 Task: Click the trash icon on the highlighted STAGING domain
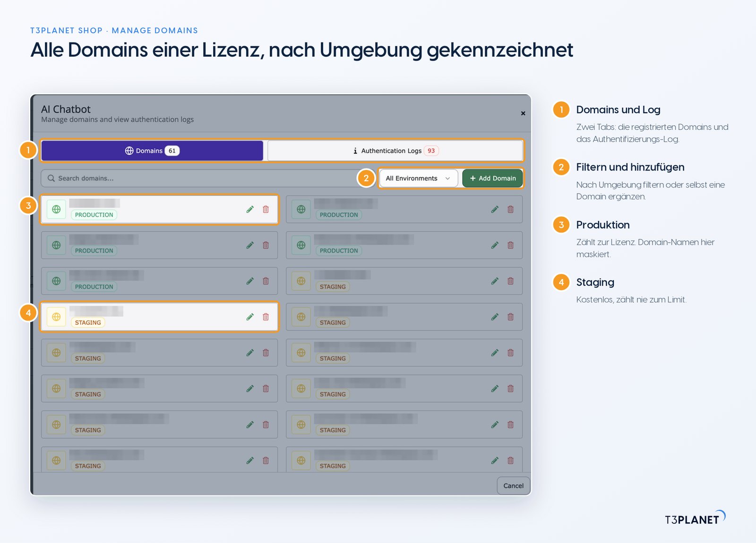tap(266, 317)
